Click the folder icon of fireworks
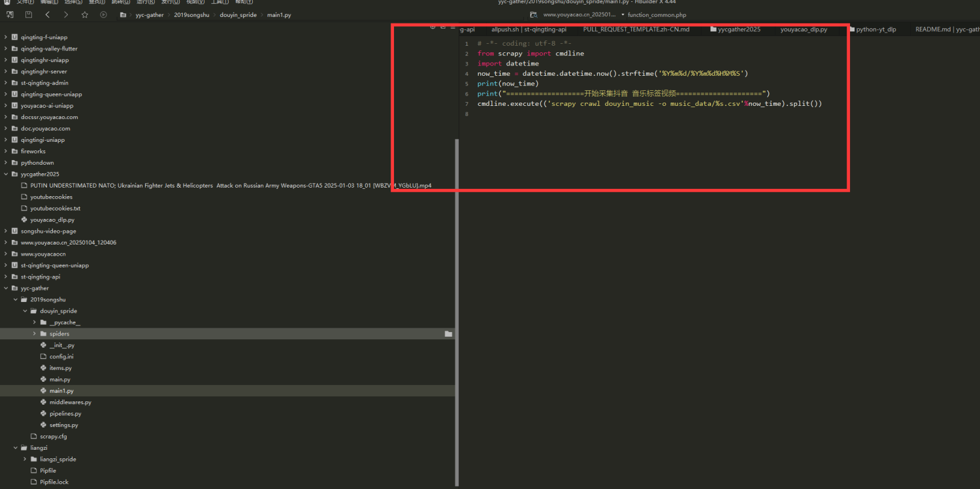This screenshot has width=980, height=489. point(14,151)
